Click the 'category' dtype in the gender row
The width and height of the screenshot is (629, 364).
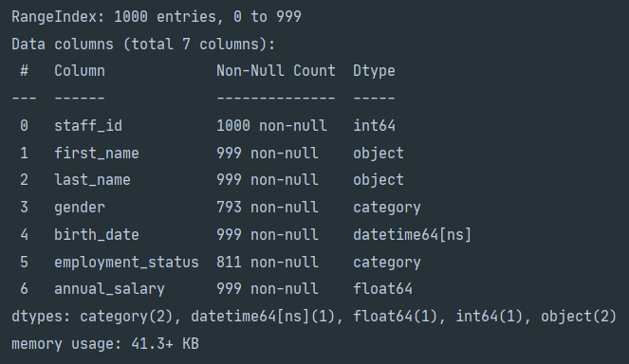387,209
